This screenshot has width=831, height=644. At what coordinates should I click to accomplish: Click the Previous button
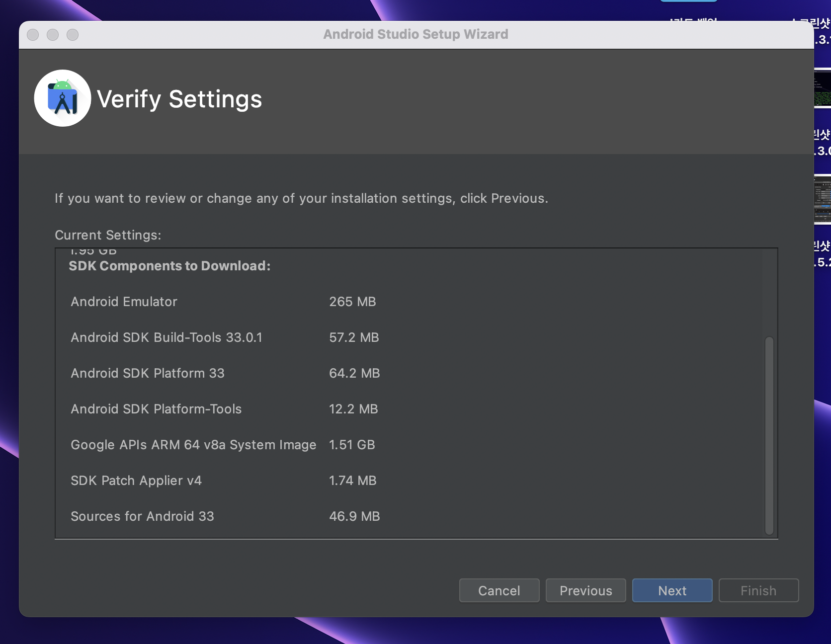tap(585, 590)
